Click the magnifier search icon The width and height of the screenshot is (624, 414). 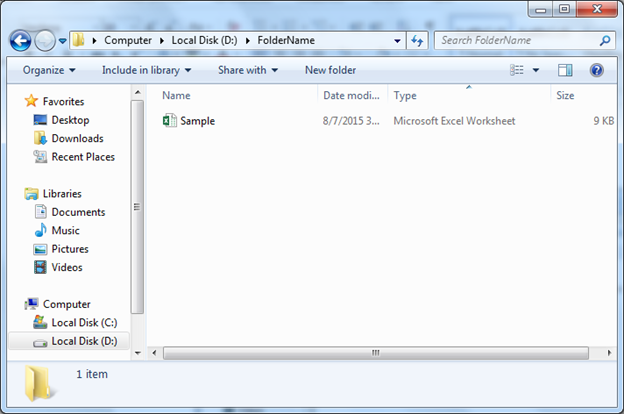(605, 41)
